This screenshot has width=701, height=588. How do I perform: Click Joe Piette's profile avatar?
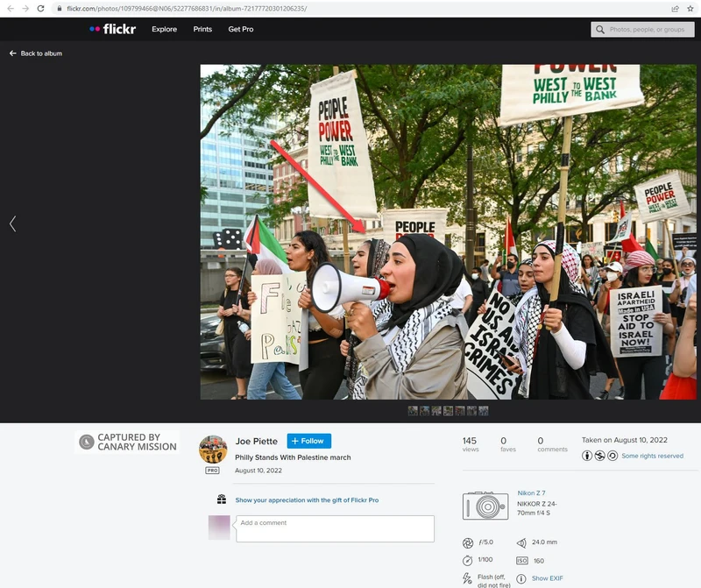[x=213, y=450]
